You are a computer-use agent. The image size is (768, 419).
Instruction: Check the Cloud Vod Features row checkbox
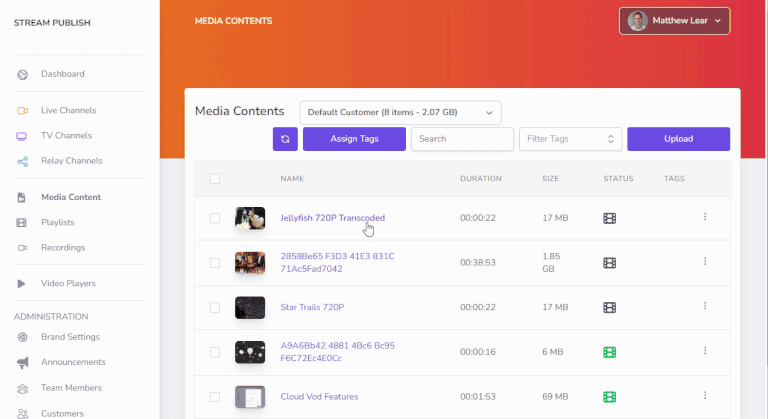click(x=215, y=397)
